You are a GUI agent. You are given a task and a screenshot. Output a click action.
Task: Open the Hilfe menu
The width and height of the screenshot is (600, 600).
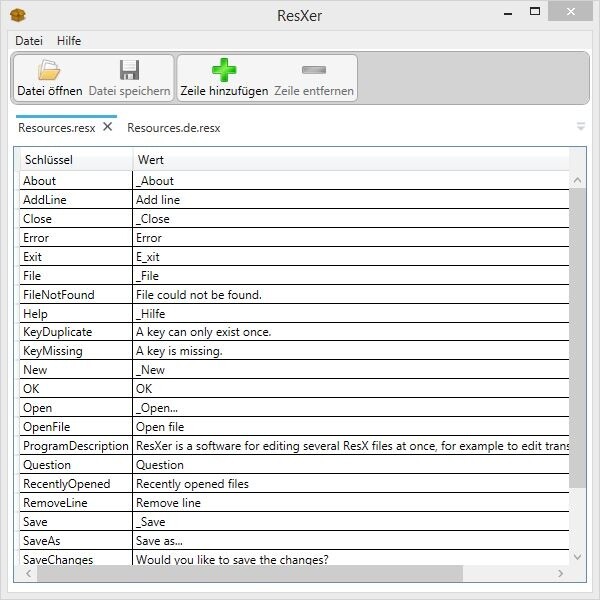click(69, 41)
